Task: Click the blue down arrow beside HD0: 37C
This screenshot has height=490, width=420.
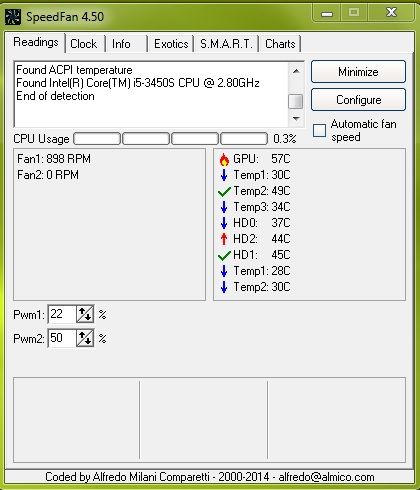Action: click(224, 223)
